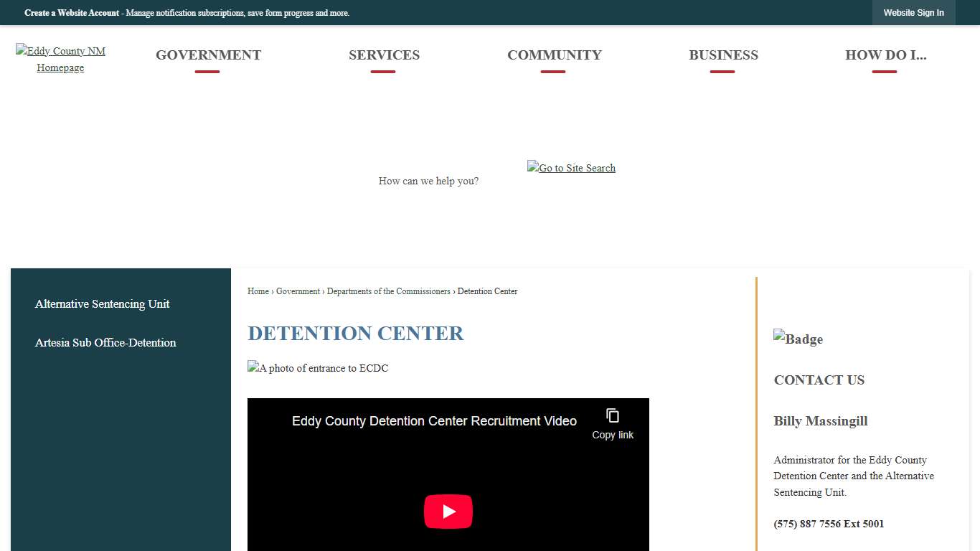Click the How can we help you search field

(x=428, y=181)
